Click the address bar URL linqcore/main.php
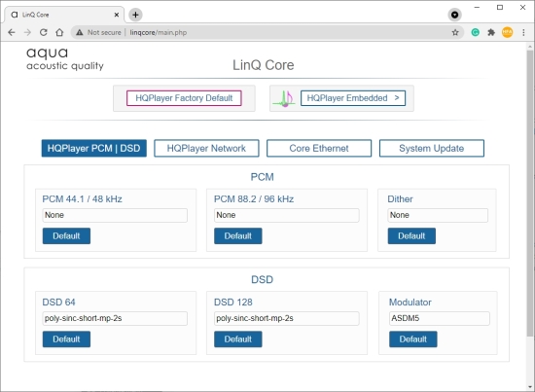Screen dimensions: 535x392 [x=159, y=32]
